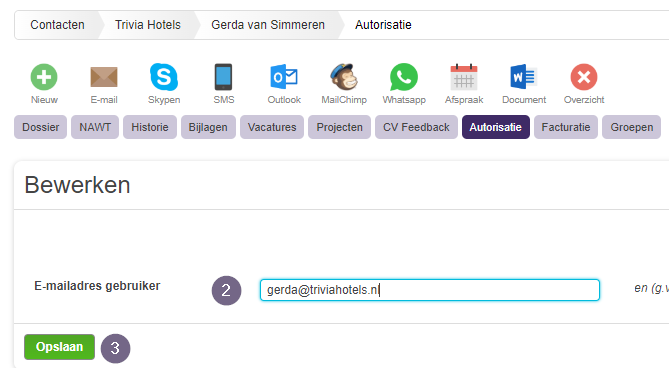This screenshot has height=368, width=669.
Task: Select the Historie tab
Action: (x=150, y=127)
